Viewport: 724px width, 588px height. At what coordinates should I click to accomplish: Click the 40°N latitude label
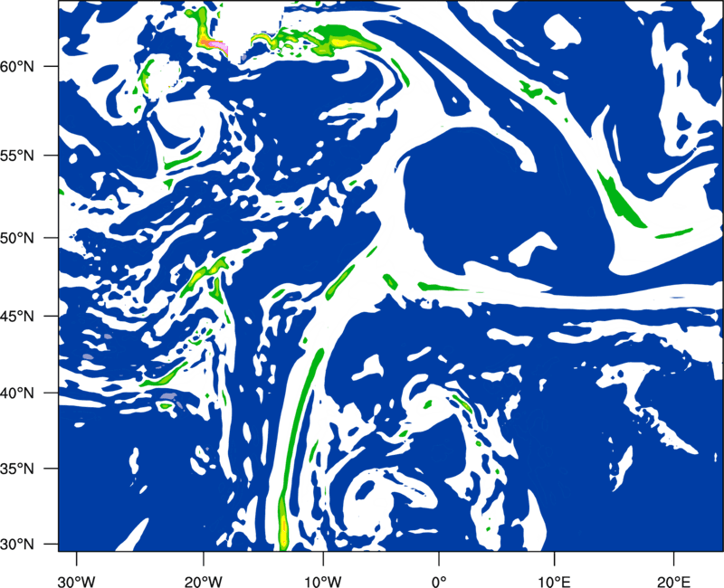click(x=17, y=394)
